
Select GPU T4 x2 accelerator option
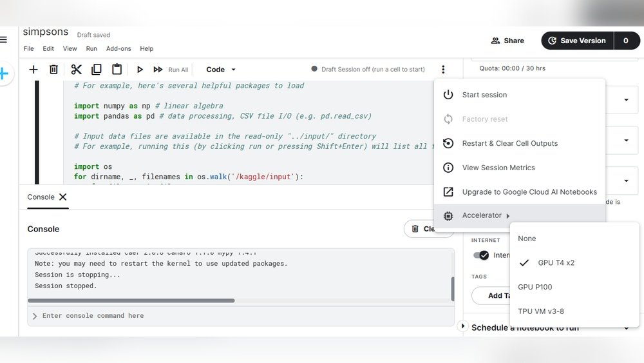click(556, 263)
